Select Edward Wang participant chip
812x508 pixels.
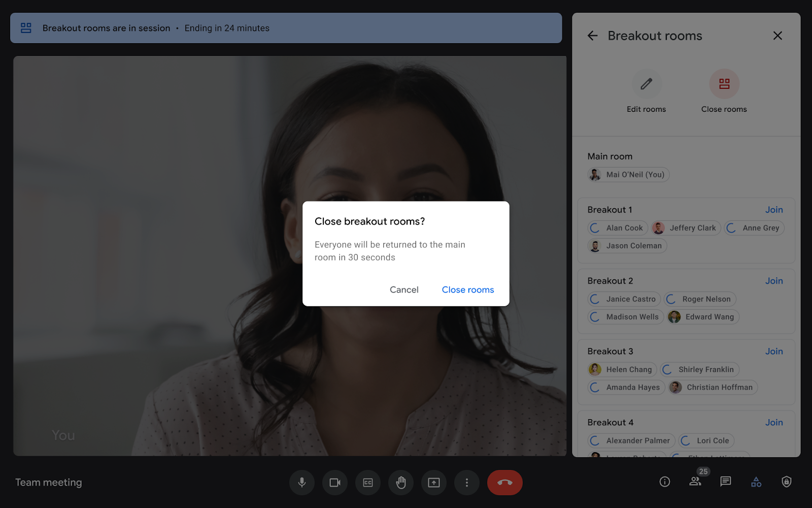click(x=703, y=317)
